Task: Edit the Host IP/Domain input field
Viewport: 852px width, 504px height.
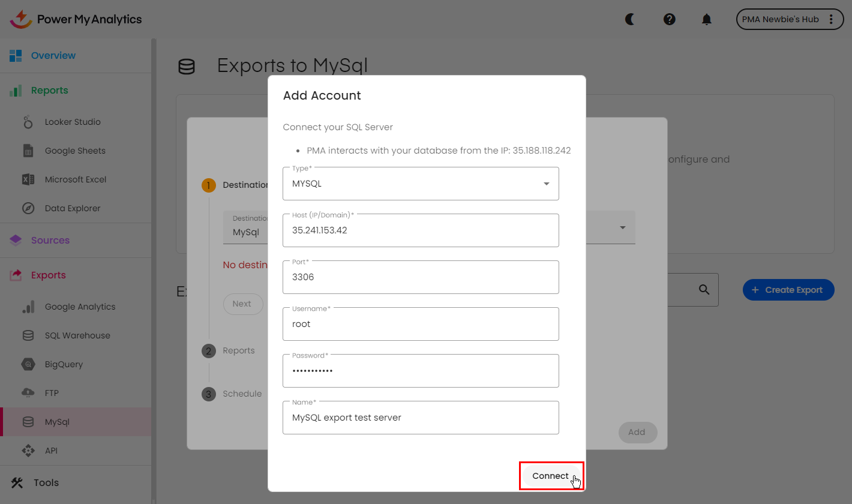Action: (x=420, y=230)
